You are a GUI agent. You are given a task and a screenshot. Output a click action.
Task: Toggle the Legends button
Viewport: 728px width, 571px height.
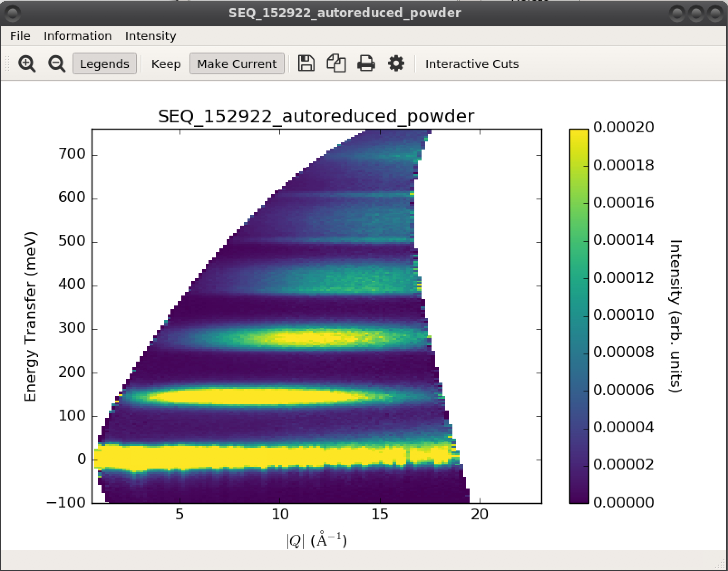104,63
